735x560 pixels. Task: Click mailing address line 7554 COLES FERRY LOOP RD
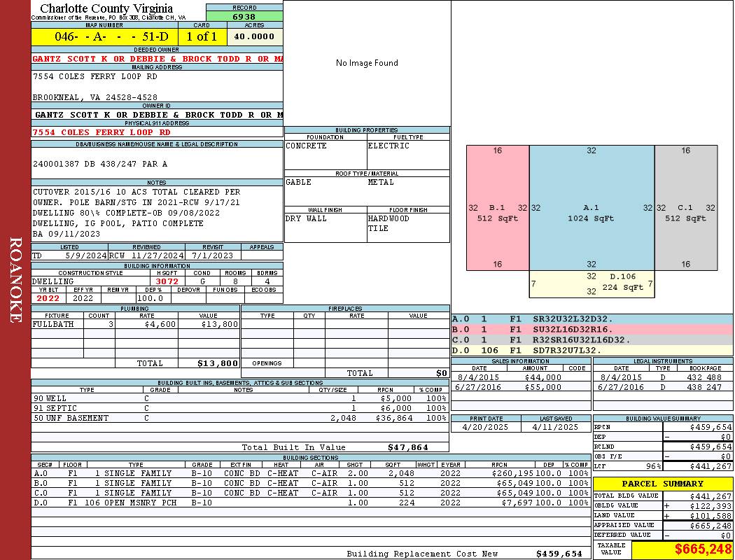click(95, 76)
